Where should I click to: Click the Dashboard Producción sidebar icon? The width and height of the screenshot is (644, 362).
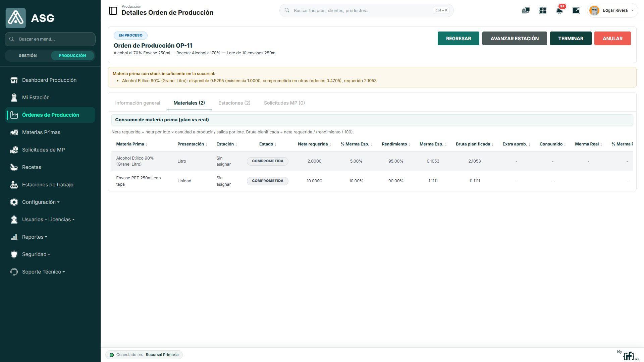point(14,80)
